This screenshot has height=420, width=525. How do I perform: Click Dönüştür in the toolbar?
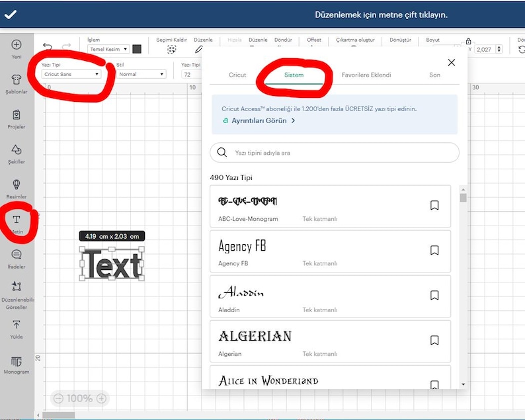point(400,40)
